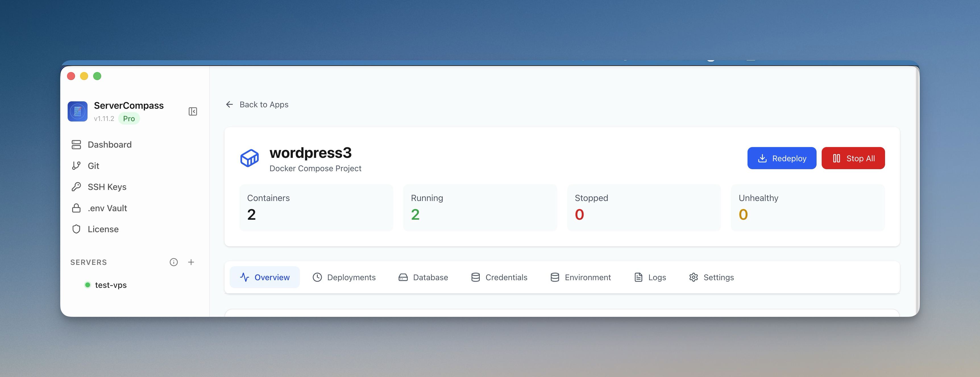
Task: Collapse the sidebar panel icon
Action: (192, 111)
